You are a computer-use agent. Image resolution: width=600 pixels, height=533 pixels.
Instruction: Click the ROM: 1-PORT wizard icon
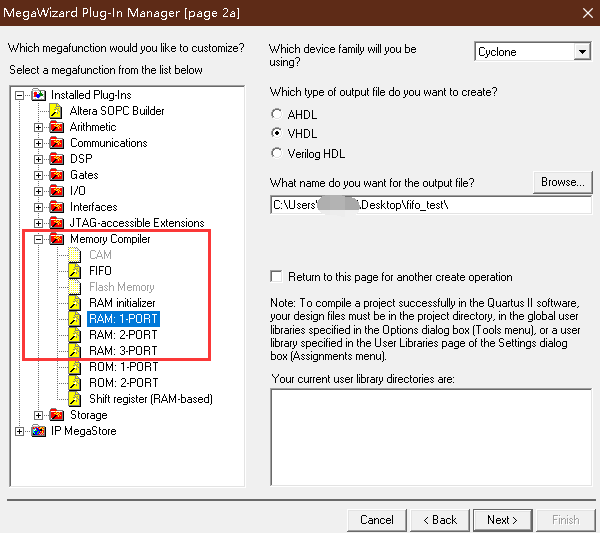pyautogui.click(x=75, y=367)
